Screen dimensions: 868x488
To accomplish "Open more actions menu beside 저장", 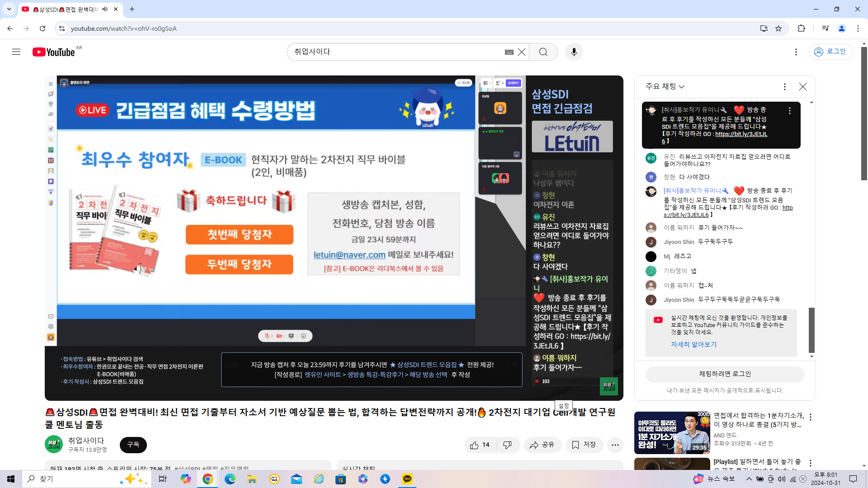I will [615, 445].
